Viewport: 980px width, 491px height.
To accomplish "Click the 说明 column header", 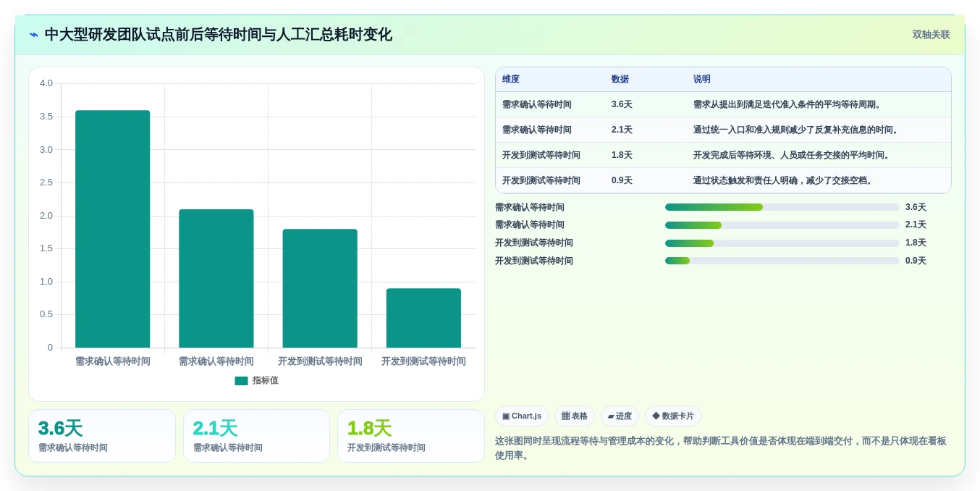I will click(x=702, y=80).
